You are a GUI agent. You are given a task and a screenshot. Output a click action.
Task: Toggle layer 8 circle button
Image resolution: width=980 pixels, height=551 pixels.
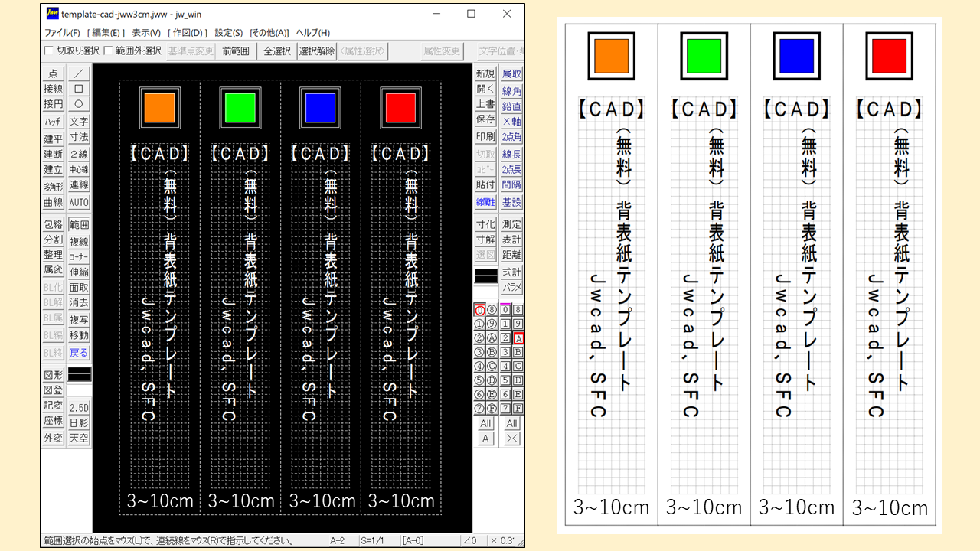pos(492,310)
